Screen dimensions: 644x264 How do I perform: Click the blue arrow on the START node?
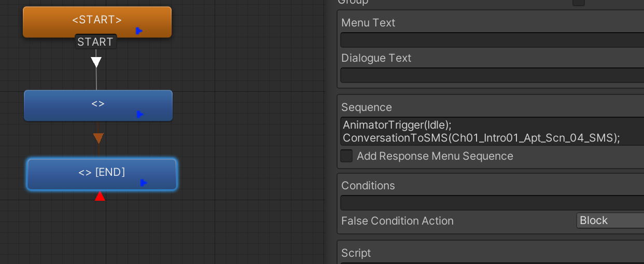tap(139, 31)
